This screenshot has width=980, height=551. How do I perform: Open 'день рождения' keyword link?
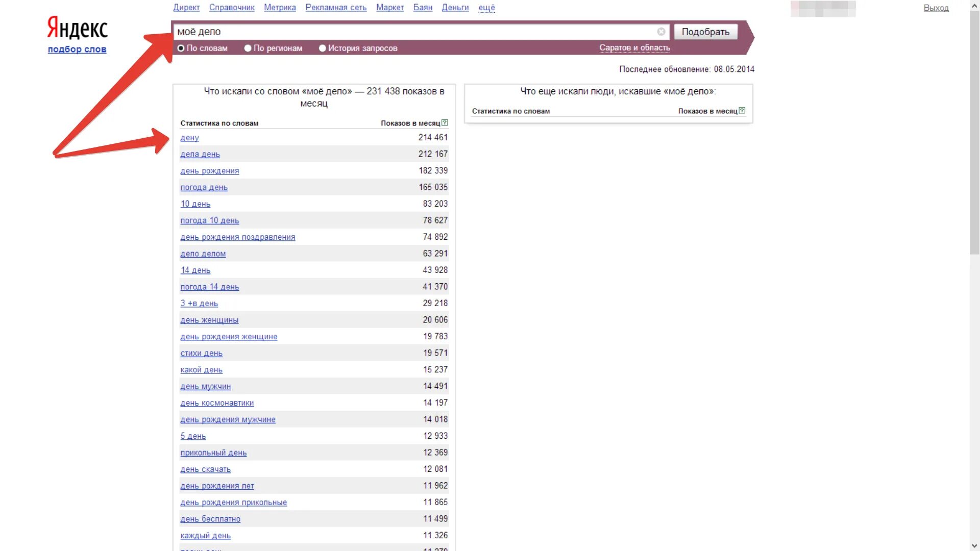coord(209,171)
